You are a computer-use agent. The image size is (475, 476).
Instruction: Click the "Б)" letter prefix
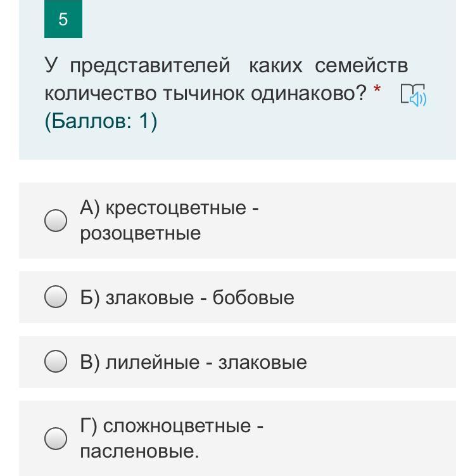(x=90, y=297)
